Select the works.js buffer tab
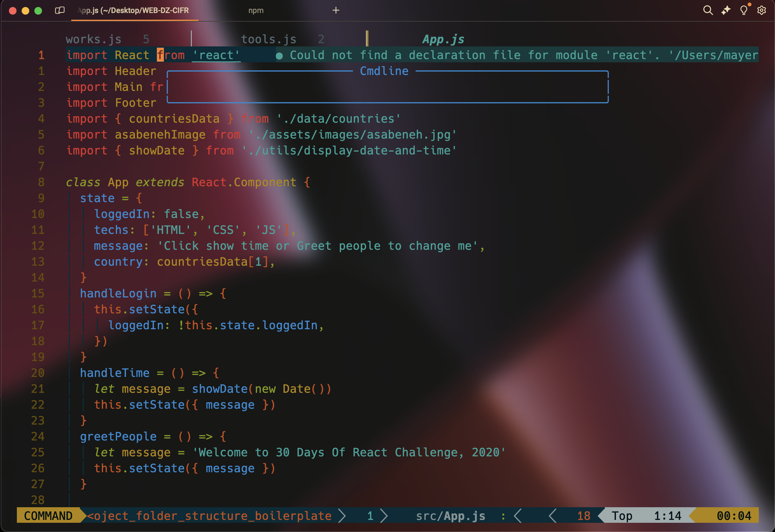This screenshot has height=532, width=775. 94,39
